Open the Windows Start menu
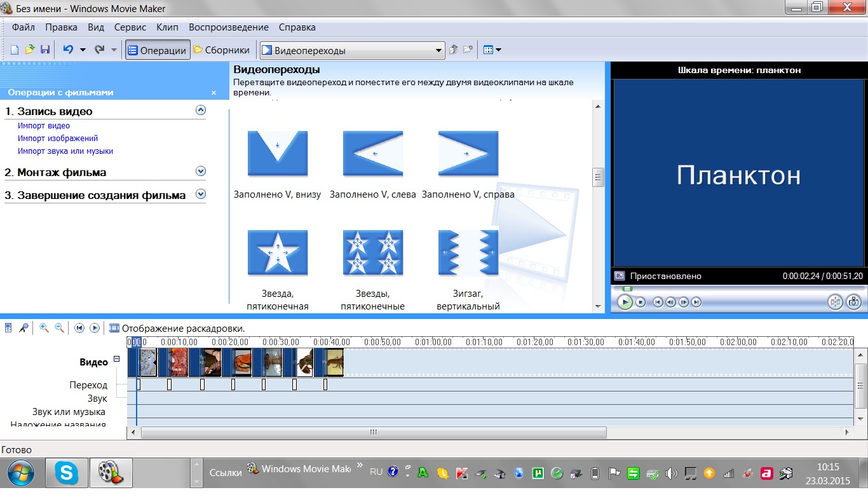Viewport: 868px width, 497px height. 21,473
